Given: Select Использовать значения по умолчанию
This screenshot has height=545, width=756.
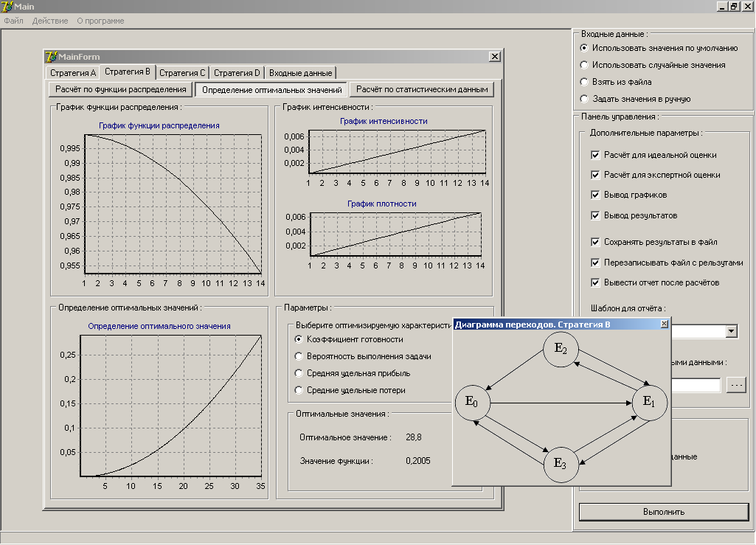Looking at the screenshot, I should pyautogui.click(x=659, y=48).
